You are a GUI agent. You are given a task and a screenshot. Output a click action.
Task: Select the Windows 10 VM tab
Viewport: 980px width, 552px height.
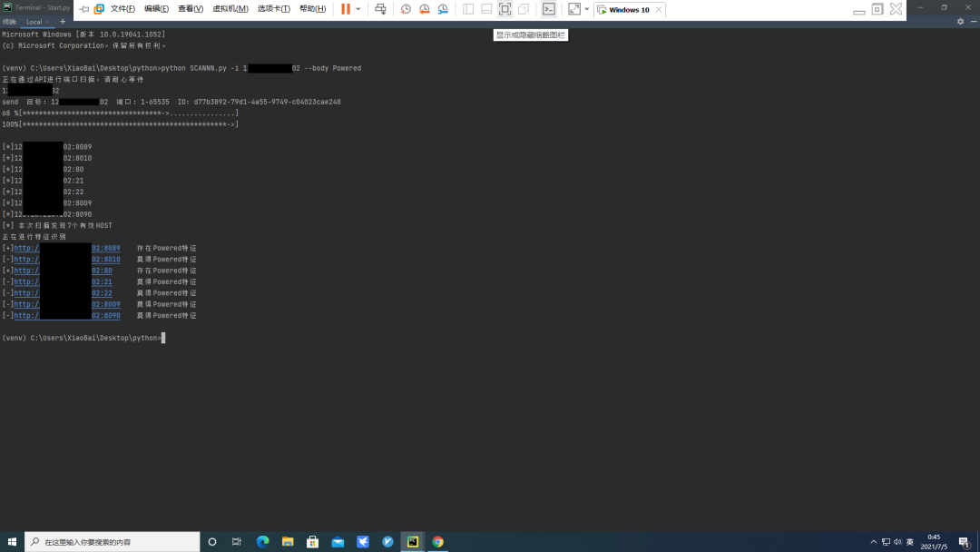point(629,10)
